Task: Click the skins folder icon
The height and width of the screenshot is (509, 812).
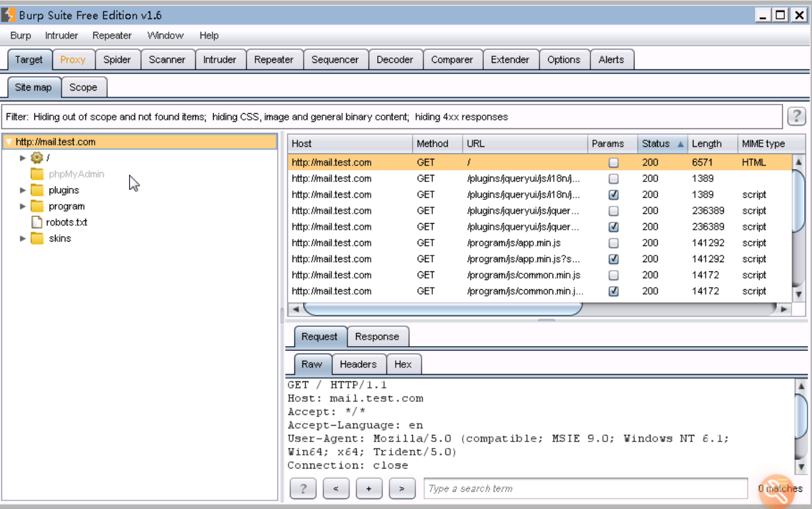Action: coord(37,238)
